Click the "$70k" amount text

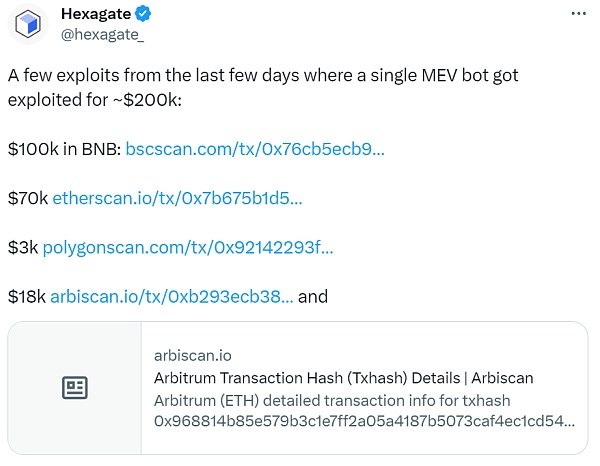coord(28,198)
